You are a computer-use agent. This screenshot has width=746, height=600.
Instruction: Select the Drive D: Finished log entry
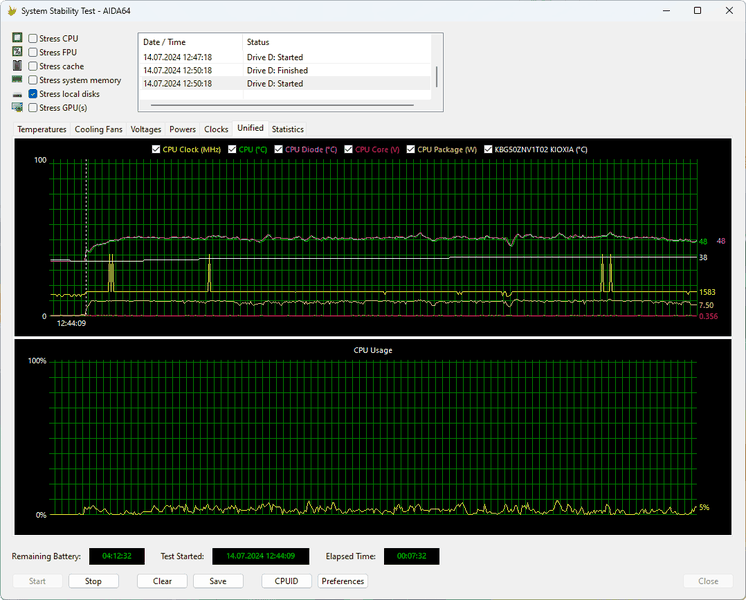[286, 70]
